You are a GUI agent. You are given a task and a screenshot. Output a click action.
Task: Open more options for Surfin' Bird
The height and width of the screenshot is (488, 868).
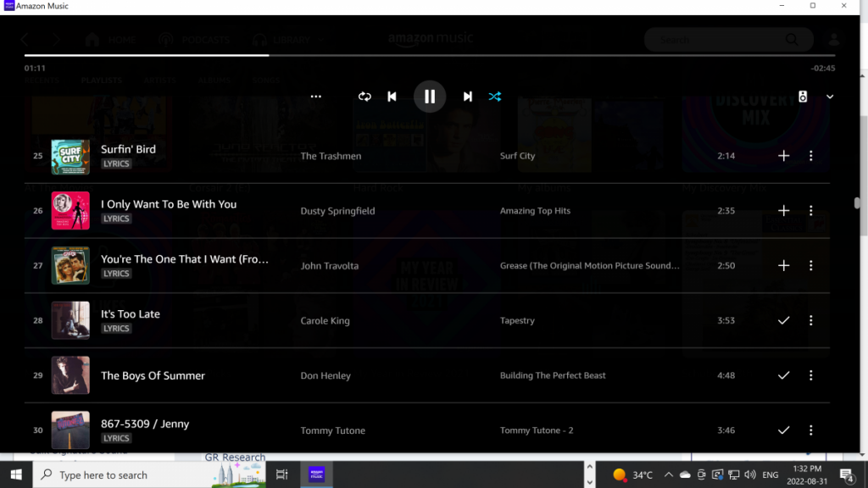[811, 156]
